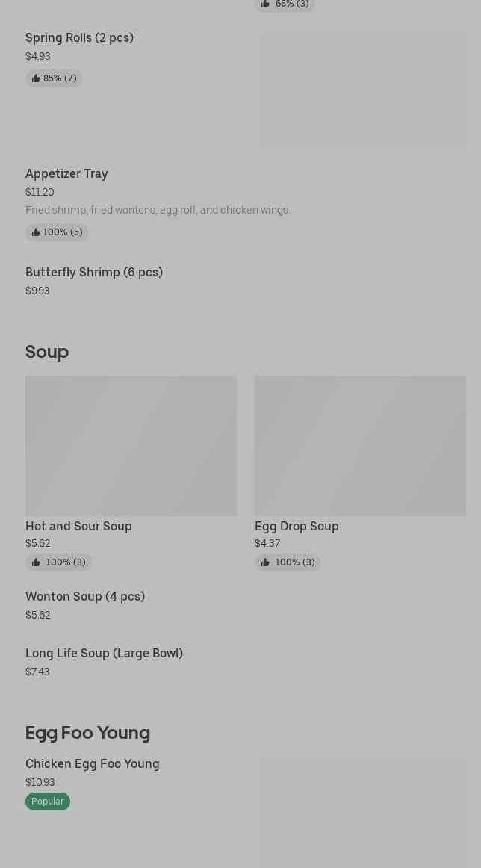Select Long Life Soup (Large Bowl)
This screenshot has height=868, width=481.
tap(104, 654)
